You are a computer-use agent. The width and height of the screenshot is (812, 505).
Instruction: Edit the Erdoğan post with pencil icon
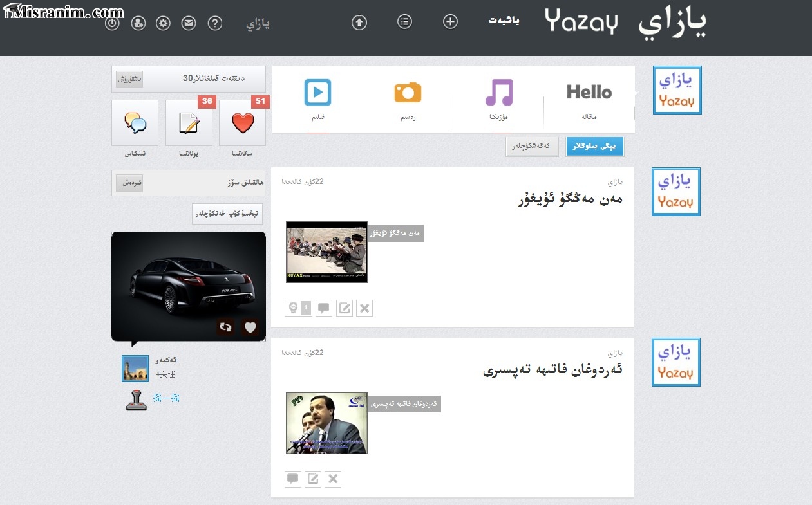click(x=313, y=479)
